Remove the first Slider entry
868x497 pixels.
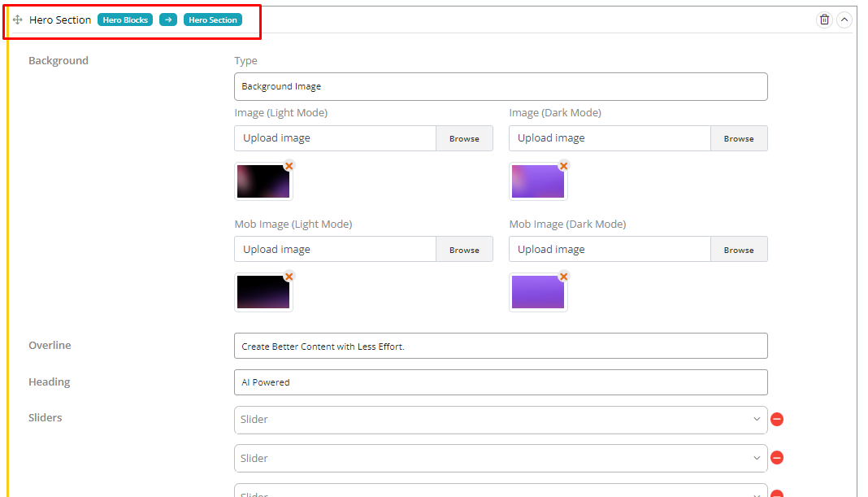[776, 420]
